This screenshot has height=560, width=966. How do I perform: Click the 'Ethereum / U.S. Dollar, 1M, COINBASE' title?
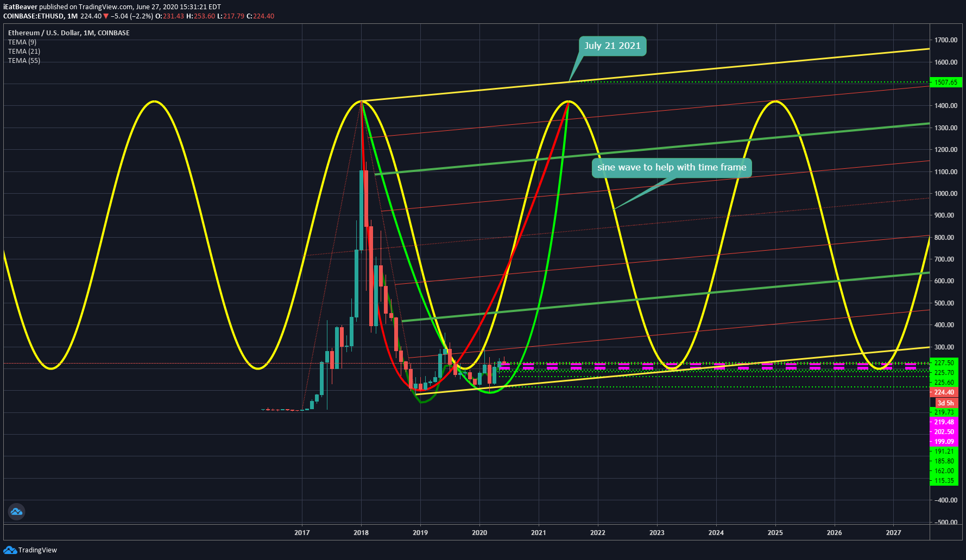(69, 33)
